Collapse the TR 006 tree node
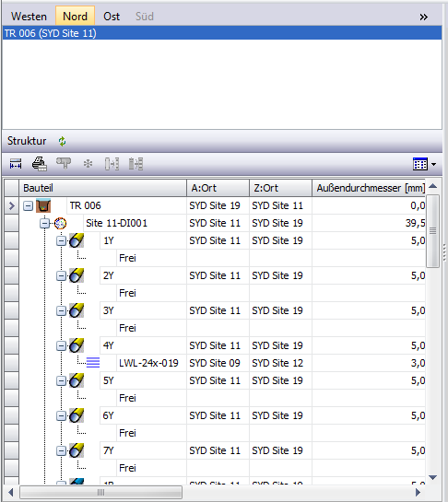The width and height of the screenshot is (448, 502). tap(28, 205)
